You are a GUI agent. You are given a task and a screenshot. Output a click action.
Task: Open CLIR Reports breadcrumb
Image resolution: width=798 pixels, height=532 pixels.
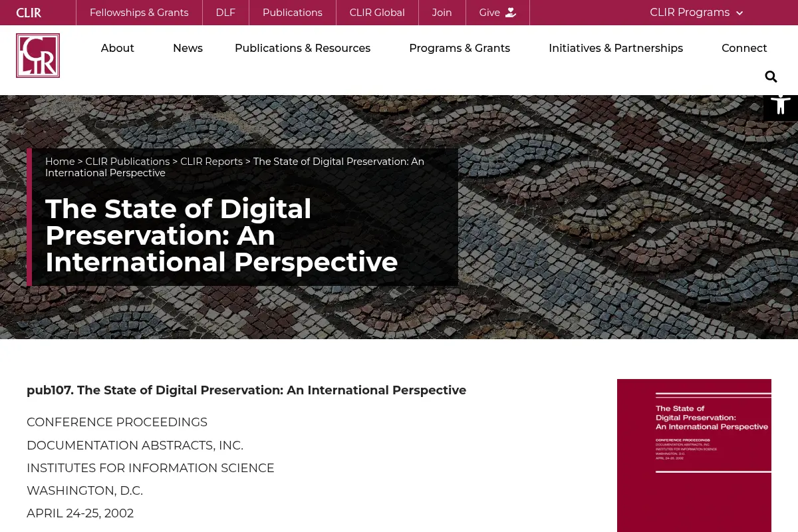pyautogui.click(x=211, y=162)
